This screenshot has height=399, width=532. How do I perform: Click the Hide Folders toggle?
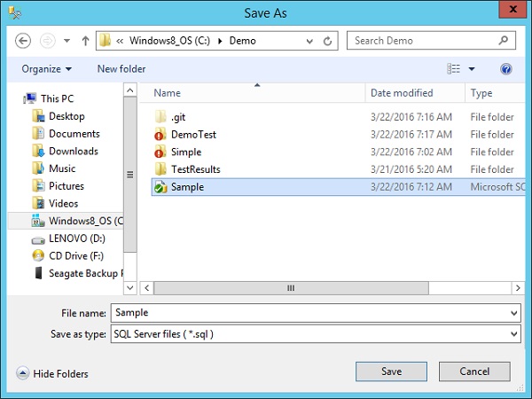coord(53,374)
